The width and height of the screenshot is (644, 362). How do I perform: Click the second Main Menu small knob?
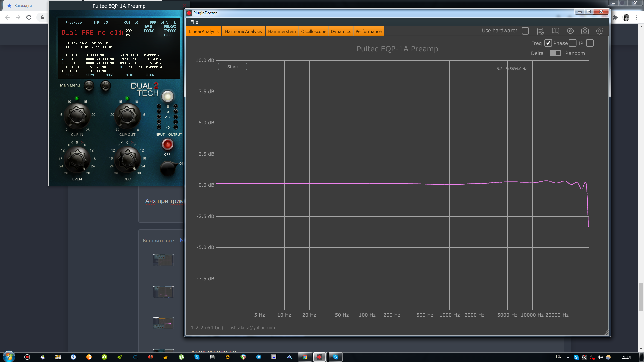106,86
